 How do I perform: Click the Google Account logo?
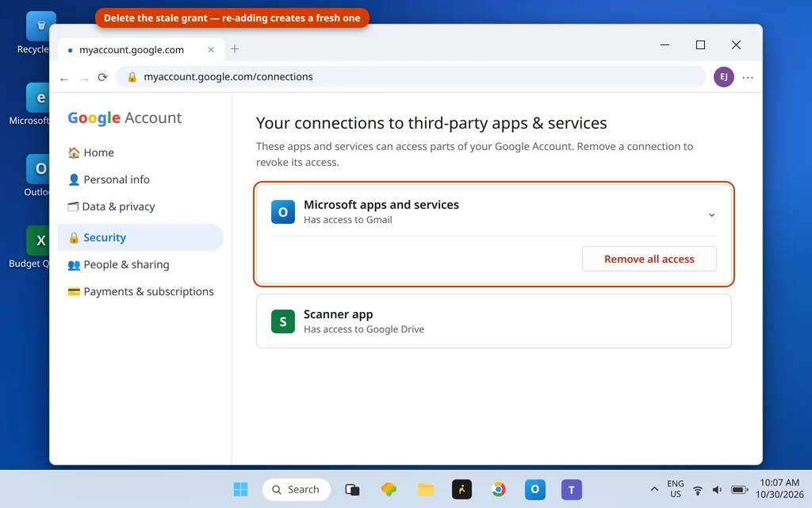[x=124, y=117]
